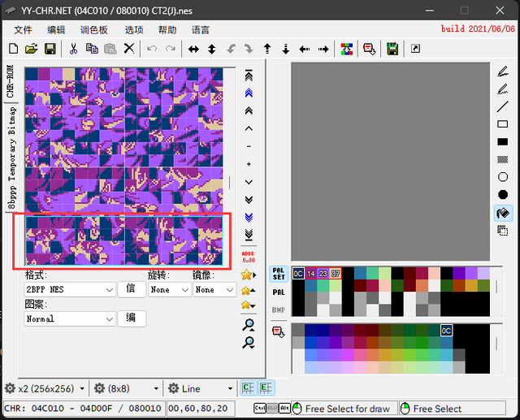Toggle the CHR grid display button
The width and height of the screenshot is (520, 420).
pyautogui.click(x=249, y=388)
